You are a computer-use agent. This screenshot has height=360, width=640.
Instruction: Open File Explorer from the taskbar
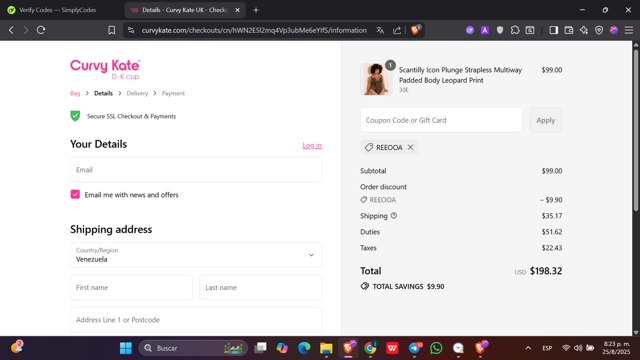coord(326,348)
